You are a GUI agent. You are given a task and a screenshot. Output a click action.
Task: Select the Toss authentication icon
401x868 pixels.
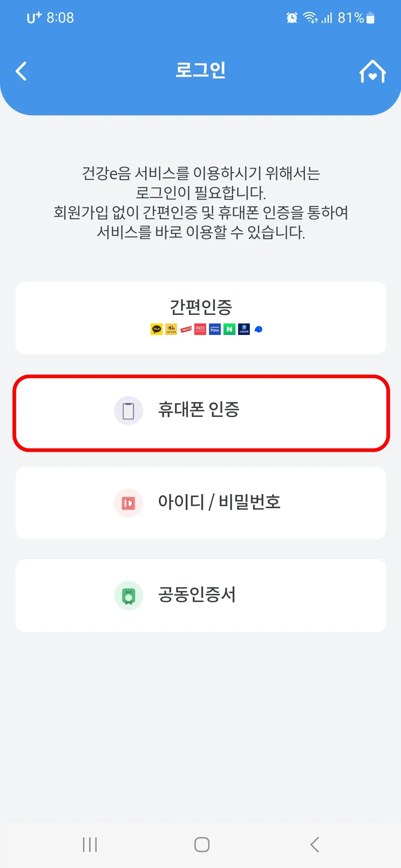click(x=258, y=329)
